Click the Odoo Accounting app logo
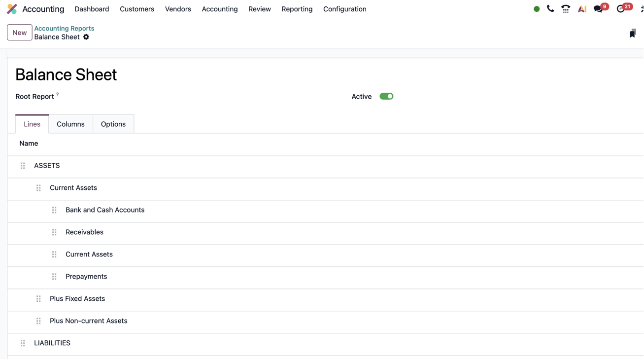Image resolution: width=644 pixels, height=359 pixels. point(12,9)
